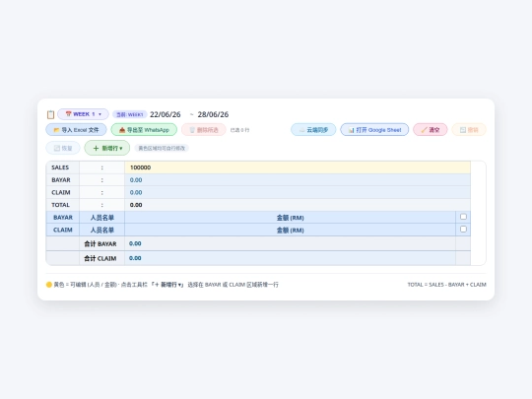Viewport: 532px width, 399px height.
Task: Click 金额 (RM) in the BAYAR header row
Action: pos(290,218)
